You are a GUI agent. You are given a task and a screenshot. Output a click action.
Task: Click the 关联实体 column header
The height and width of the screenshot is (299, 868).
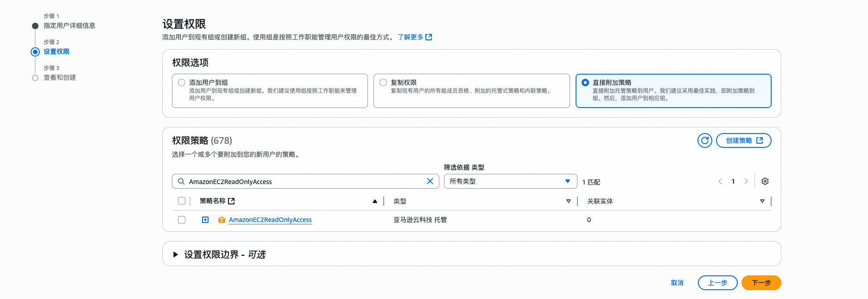[600, 201]
